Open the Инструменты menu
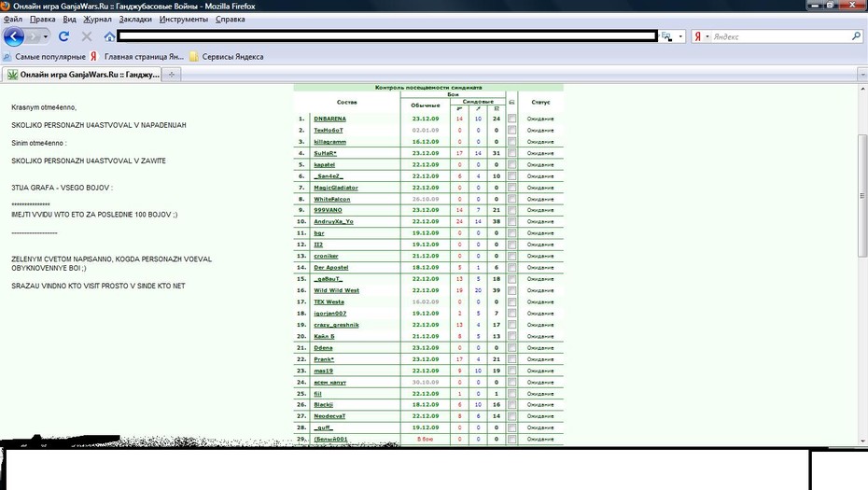The height and width of the screenshot is (490, 868). tap(184, 20)
